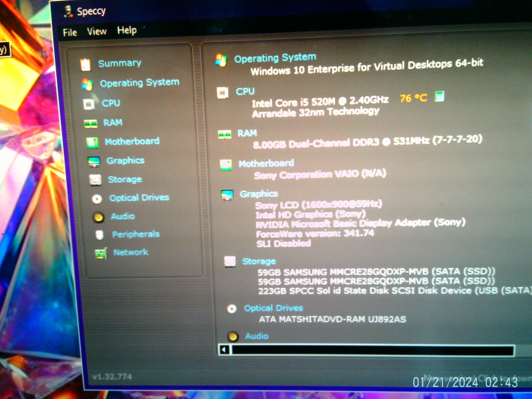Select the Network card icon in sidebar
532x399 pixels.
(101, 253)
